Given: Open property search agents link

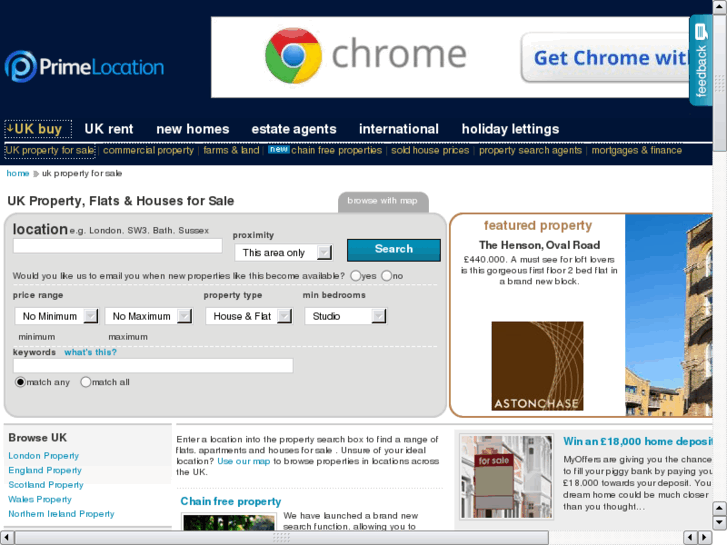Looking at the screenshot, I should pos(530,150).
